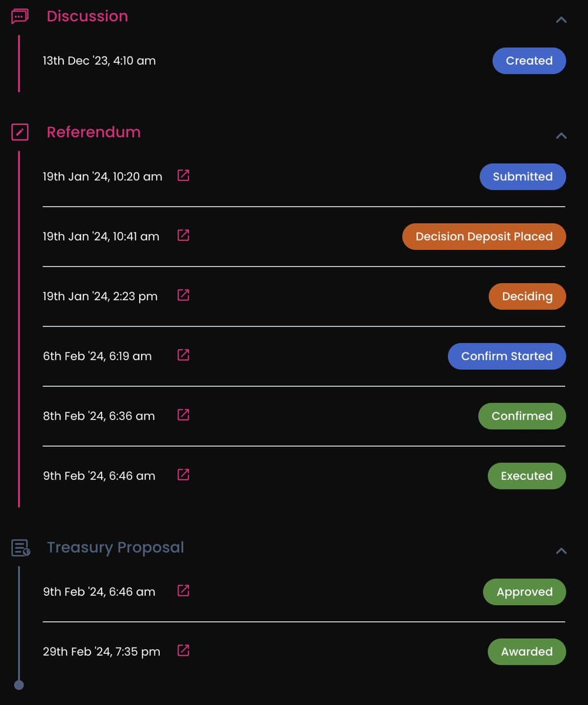Open external link for Treasury Approved entry
The width and height of the screenshot is (588, 705).
183,590
